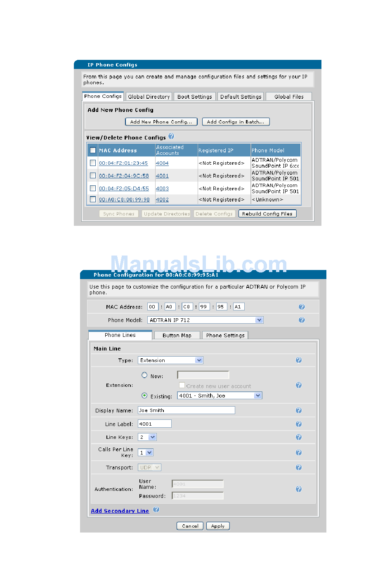392x573 pixels.
Task: Switch to the Boot Settings tab
Action: 195,97
